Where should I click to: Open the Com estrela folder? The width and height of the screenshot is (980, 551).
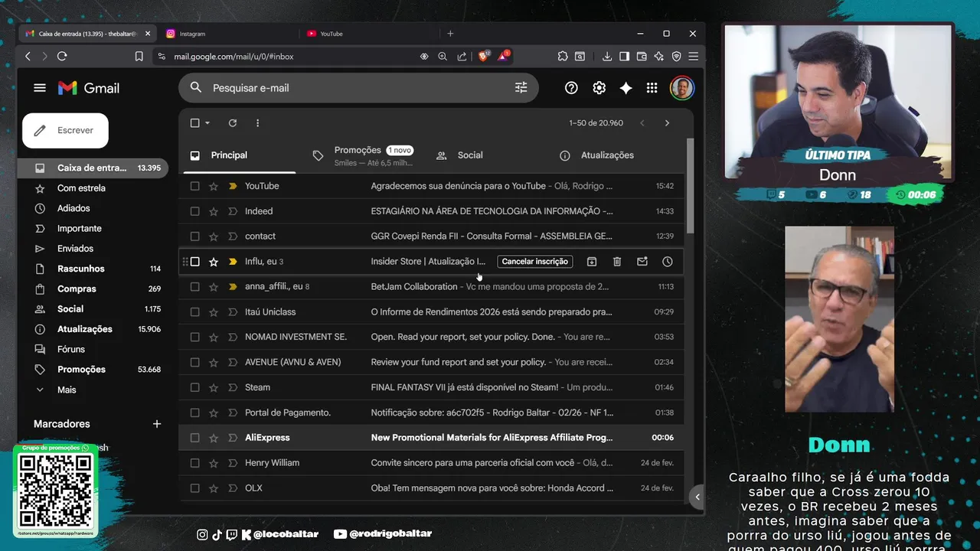(93, 188)
